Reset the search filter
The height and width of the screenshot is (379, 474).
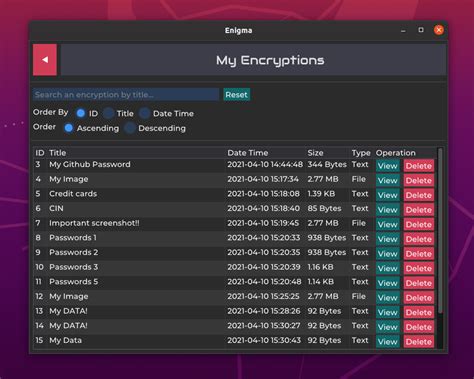click(x=237, y=95)
